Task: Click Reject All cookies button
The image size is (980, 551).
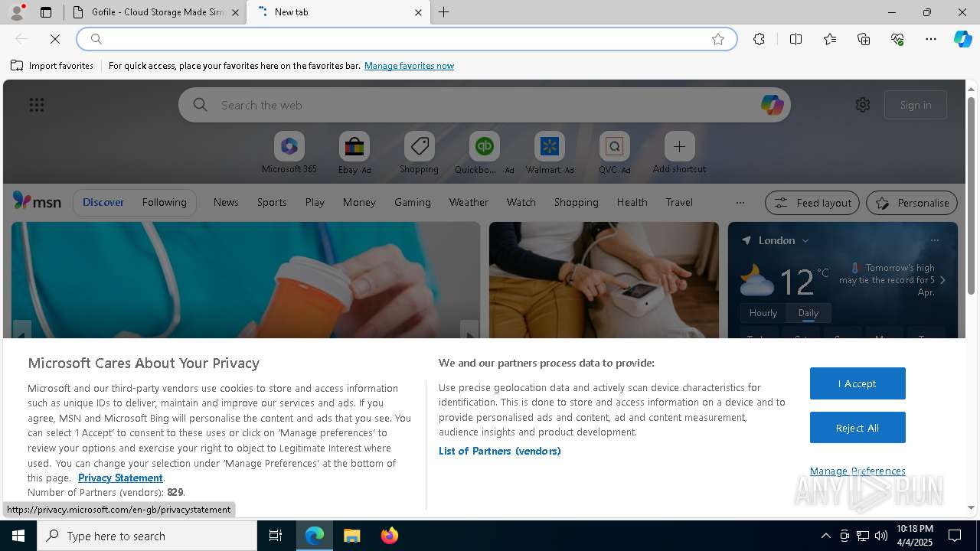Action: point(857,428)
